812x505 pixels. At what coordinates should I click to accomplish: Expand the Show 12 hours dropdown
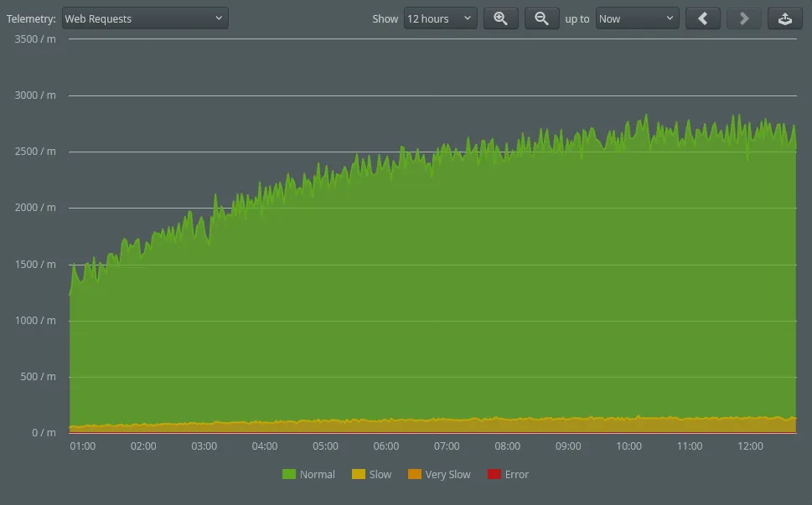(x=440, y=18)
